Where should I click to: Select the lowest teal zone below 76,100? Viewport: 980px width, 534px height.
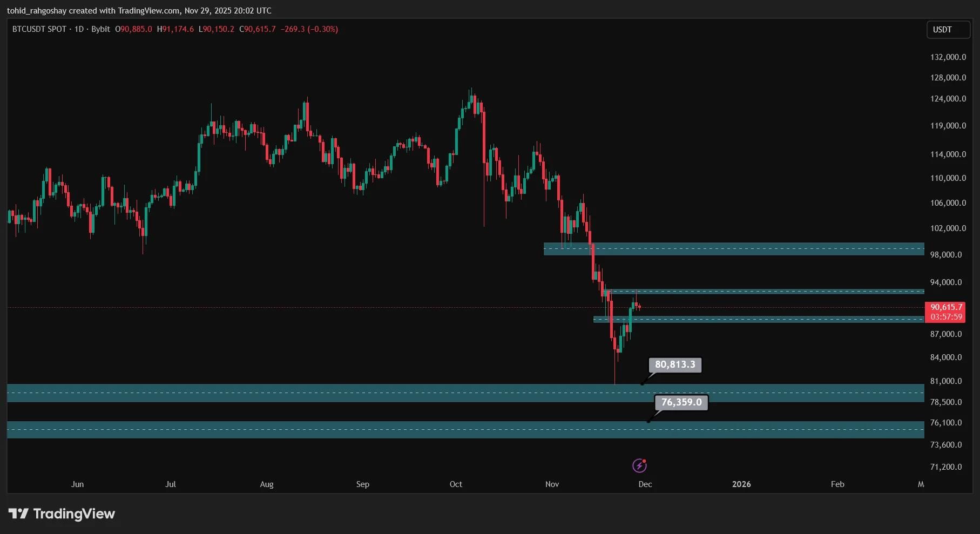tap(464, 430)
